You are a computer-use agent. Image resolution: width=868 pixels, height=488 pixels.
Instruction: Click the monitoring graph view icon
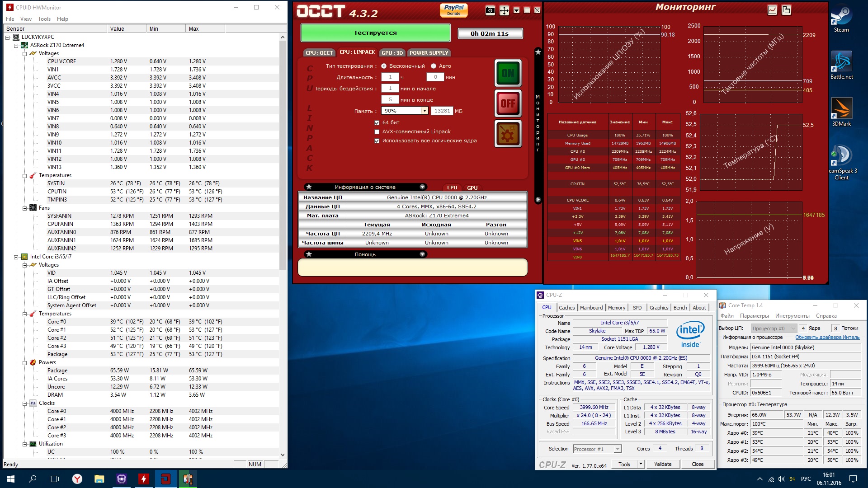pyautogui.click(x=772, y=10)
